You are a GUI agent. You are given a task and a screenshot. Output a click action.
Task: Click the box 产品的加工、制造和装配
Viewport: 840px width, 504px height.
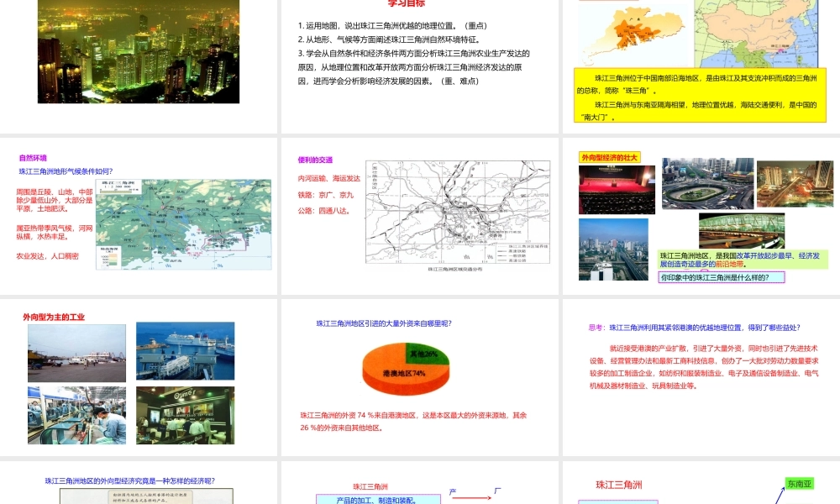coord(378,500)
